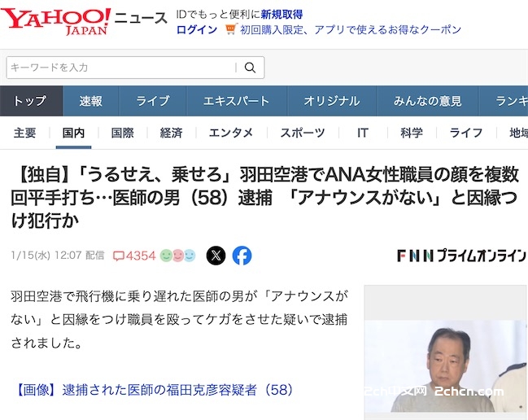Share article on Facebook

point(242,256)
